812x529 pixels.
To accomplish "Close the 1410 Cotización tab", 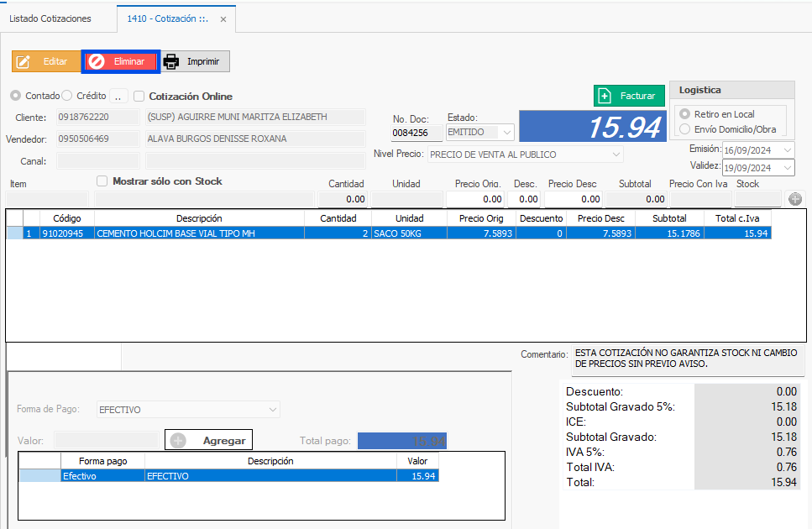I will pos(223,19).
